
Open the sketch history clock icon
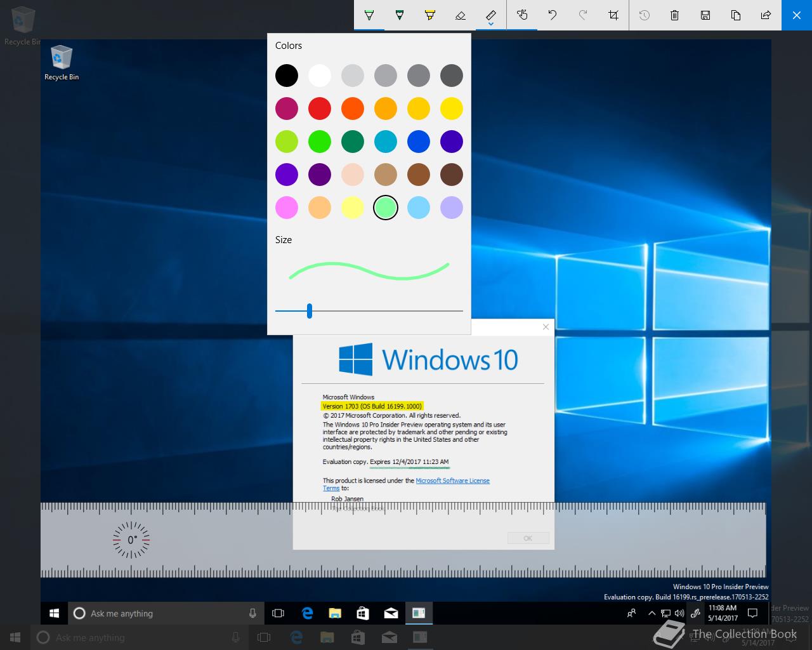[645, 15]
